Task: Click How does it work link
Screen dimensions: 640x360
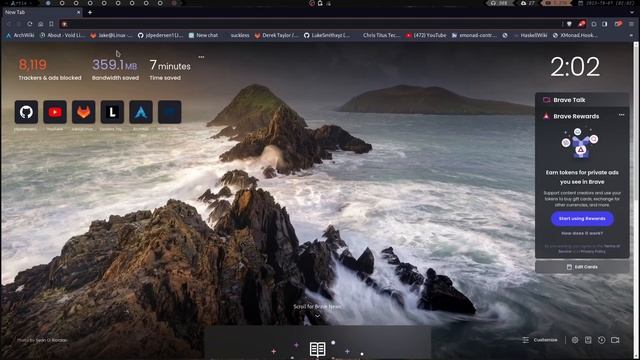Action: tap(582, 233)
